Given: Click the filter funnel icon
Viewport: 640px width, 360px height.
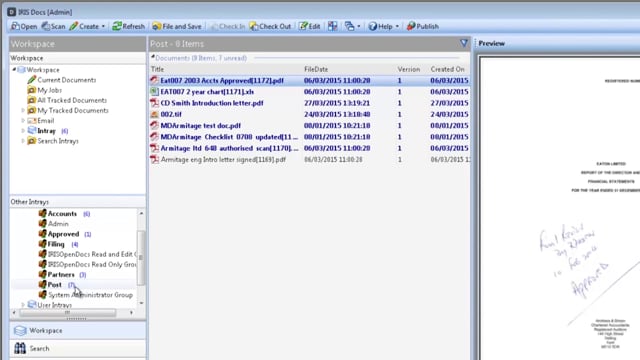Looking at the screenshot, I should pos(464,43).
